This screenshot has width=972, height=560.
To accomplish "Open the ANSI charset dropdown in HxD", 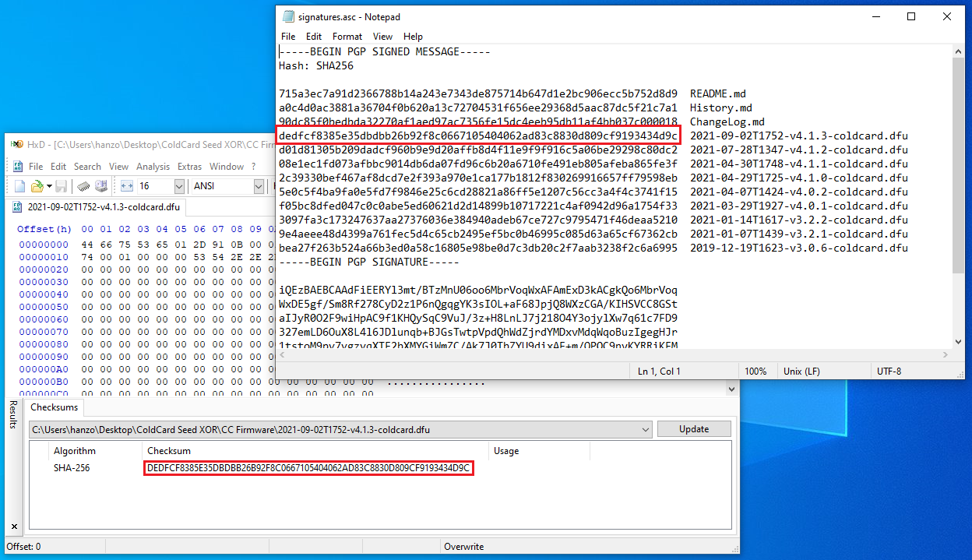I will pos(259,186).
